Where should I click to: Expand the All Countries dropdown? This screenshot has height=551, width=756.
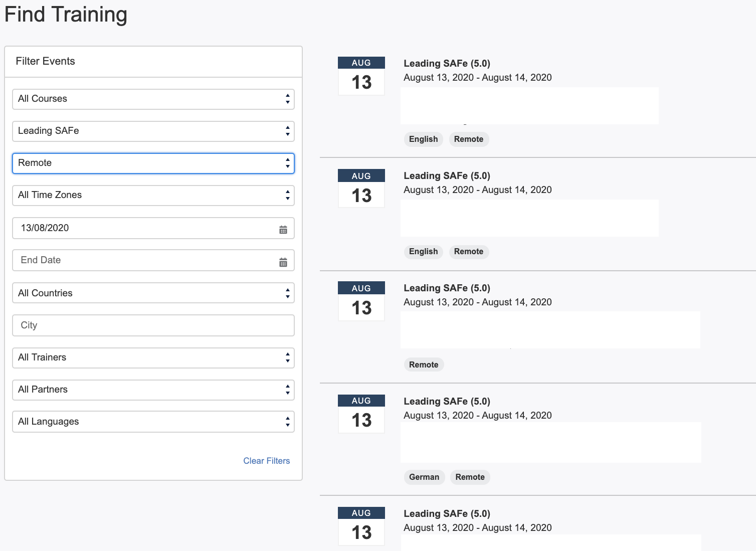(153, 293)
